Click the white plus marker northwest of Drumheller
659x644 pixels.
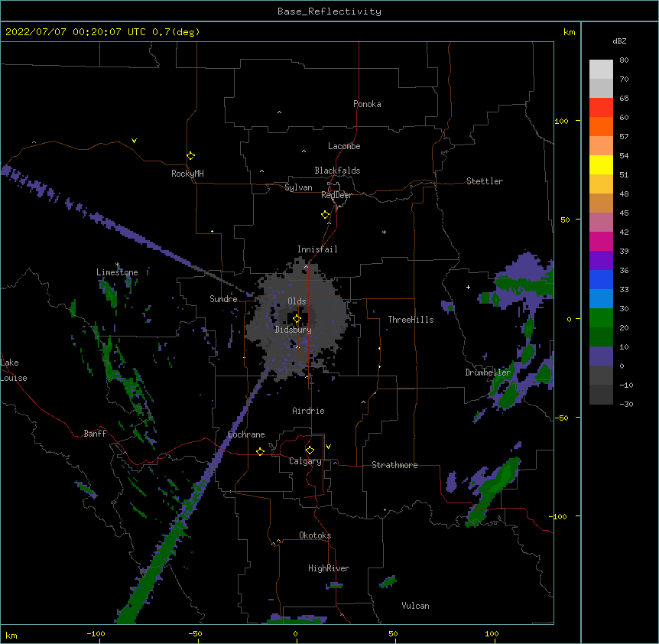(468, 287)
